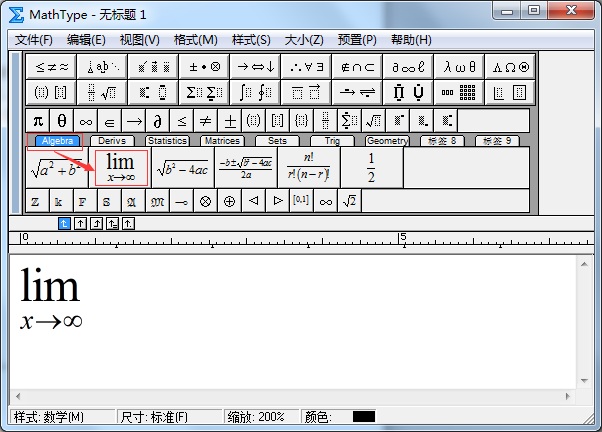Image resolution: width=602 pixels, height=432 pixels.
Task: Open the uppercase Greek palette (ΛΩ)
Action: [x=511, y=67]
